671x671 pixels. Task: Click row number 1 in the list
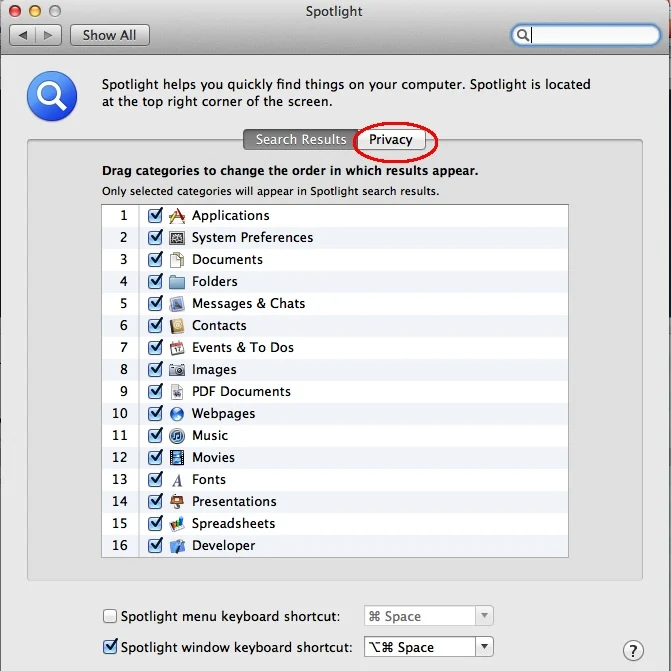[x=124, y=216]
